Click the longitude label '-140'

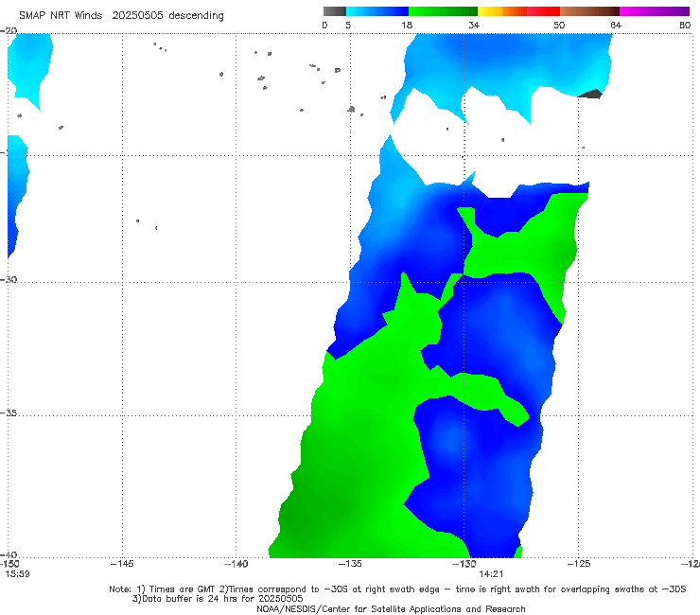click(236, 564)
